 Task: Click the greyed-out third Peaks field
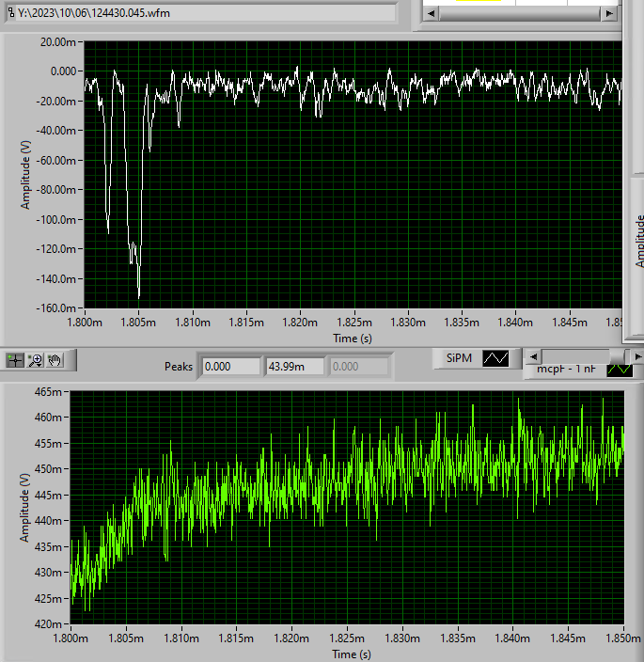[358, 366]
